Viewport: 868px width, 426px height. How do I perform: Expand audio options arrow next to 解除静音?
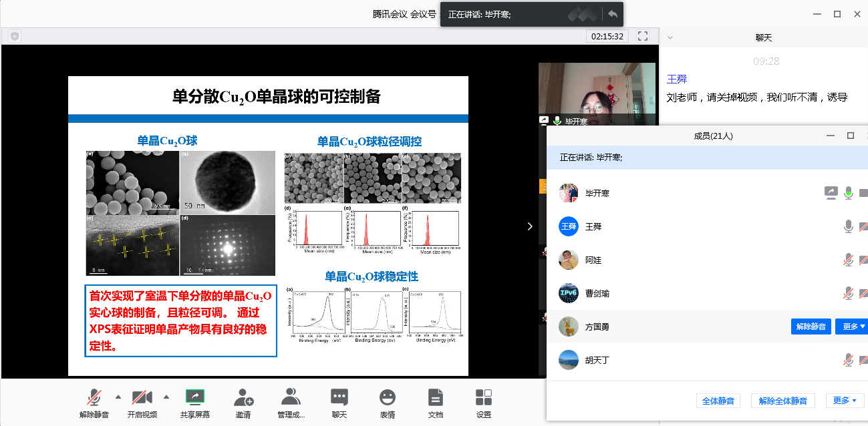pos(118,397)
